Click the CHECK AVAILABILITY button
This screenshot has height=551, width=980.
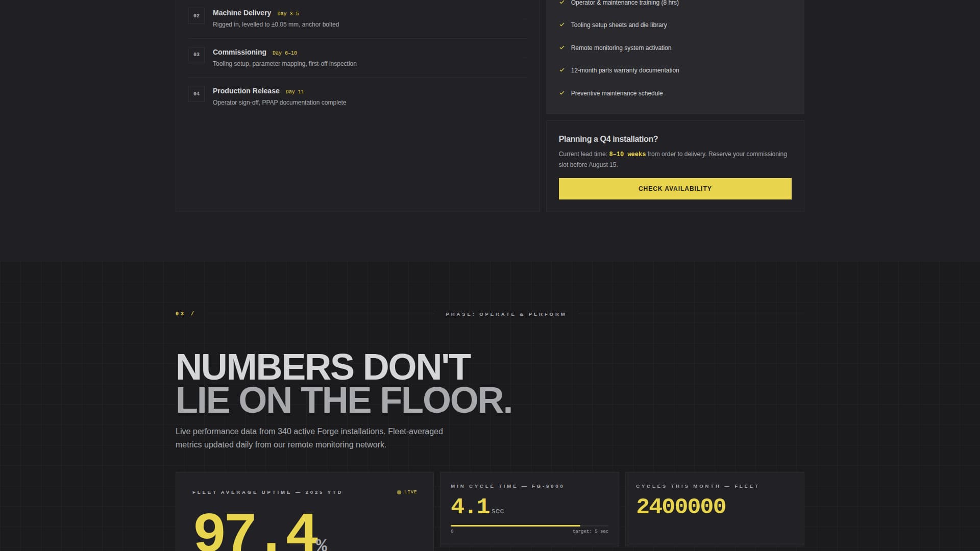tap(675, 188)
